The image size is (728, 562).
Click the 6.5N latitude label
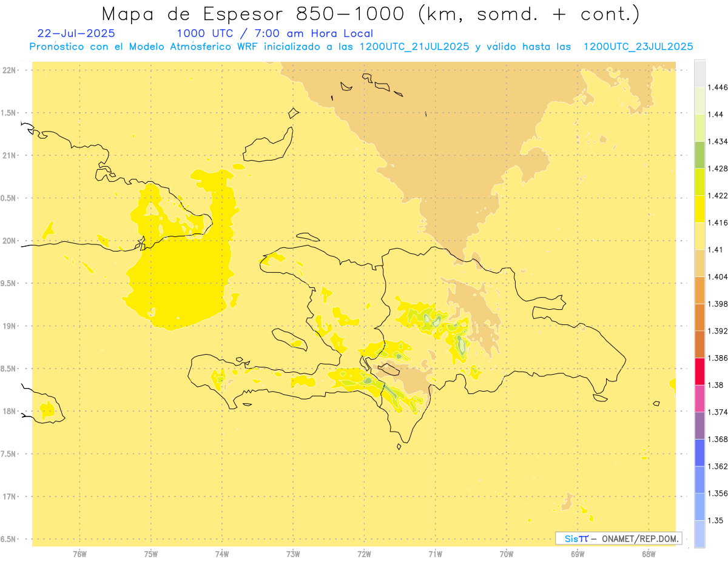[8, 540]
